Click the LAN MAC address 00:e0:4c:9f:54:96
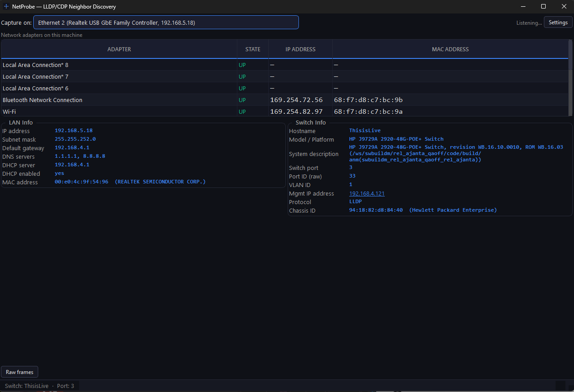This screenshot has height=392, width=574. (81, 182)
